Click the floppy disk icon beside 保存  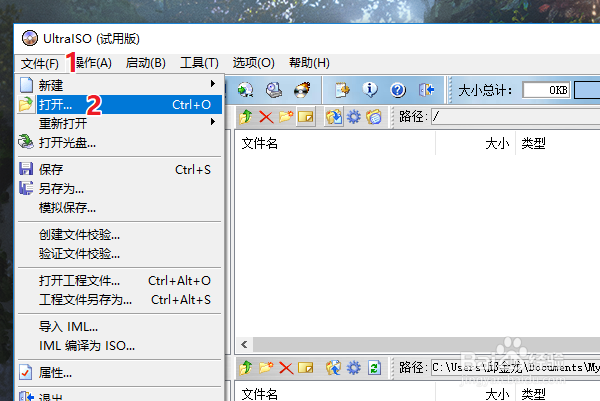pyautogui.click(x=26, y=169)
